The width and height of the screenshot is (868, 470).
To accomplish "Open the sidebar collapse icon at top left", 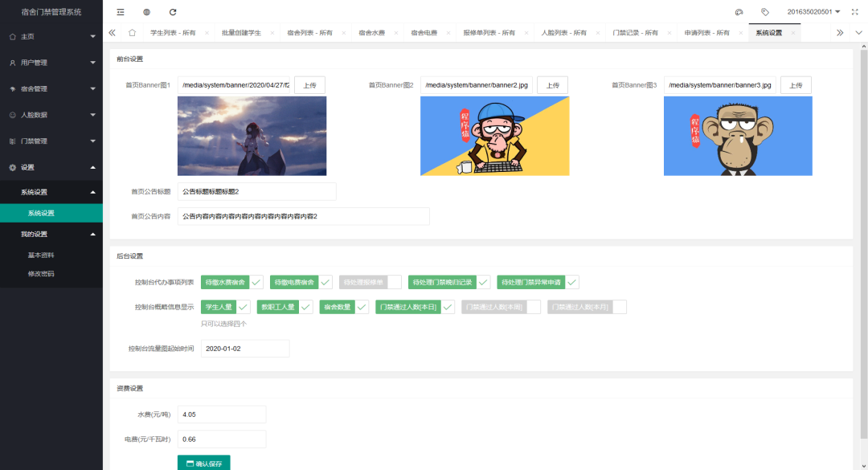I will coord(121,12).
